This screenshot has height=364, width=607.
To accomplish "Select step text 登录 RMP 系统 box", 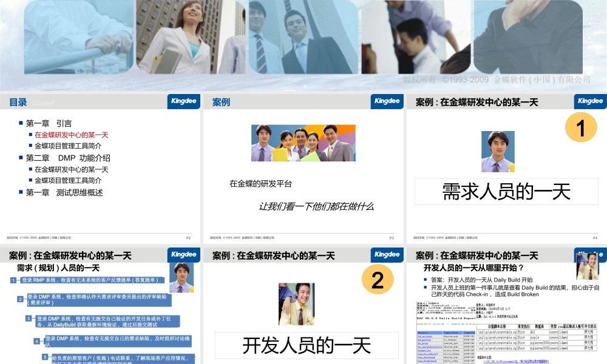I will point(92,280).
